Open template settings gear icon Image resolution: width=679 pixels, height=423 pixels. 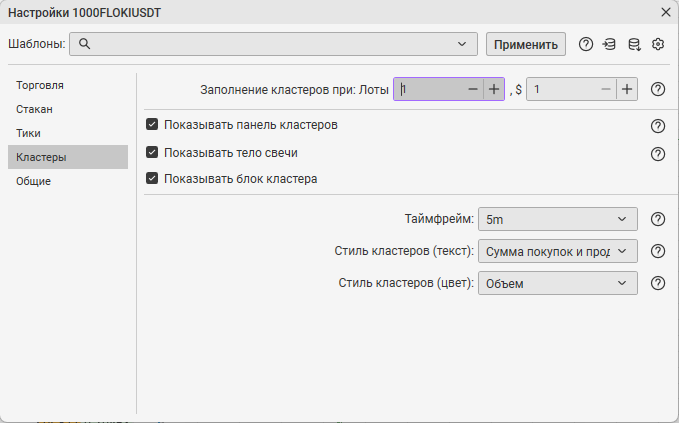[658, 44]
